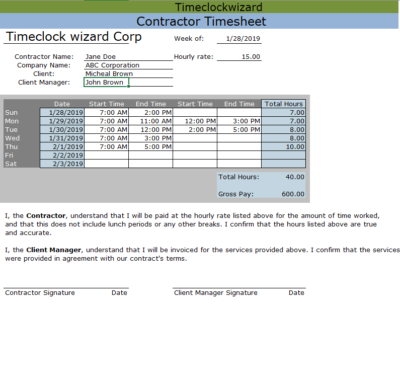400x385 pixels.
Task: Select the John Brown client manager cell
Action: 106,82
